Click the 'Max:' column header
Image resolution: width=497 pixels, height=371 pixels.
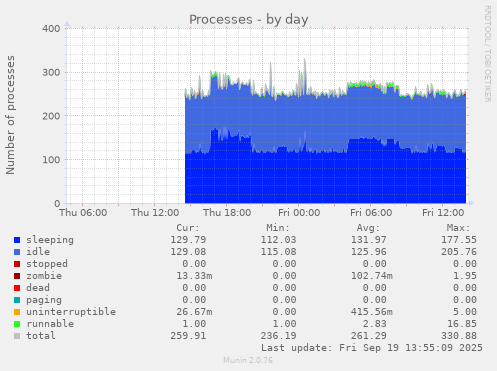tap(458, 228)
